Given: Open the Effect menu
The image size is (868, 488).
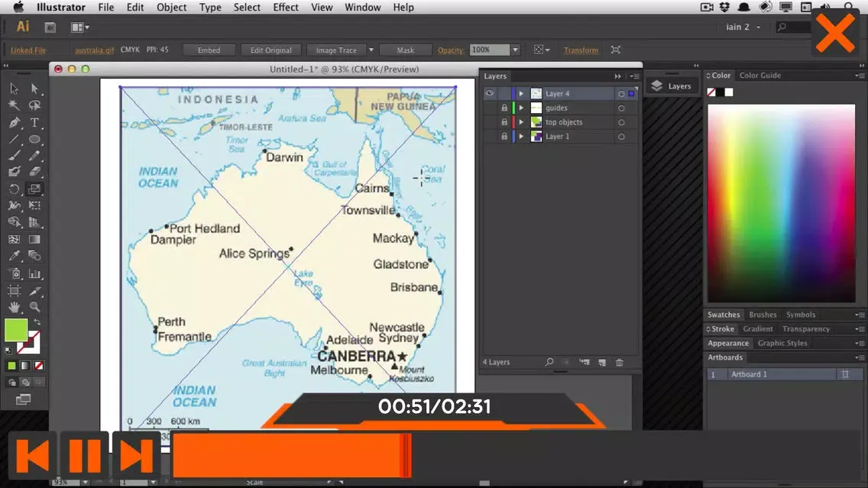Looking at the screenshot, I should coord(286,7).
